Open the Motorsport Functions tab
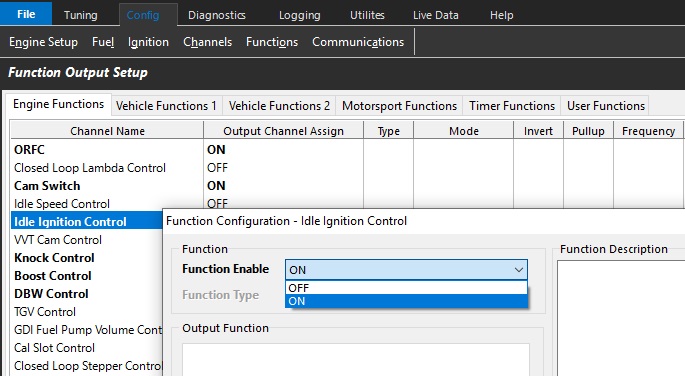685x376 pixels. tap(399, 106)
